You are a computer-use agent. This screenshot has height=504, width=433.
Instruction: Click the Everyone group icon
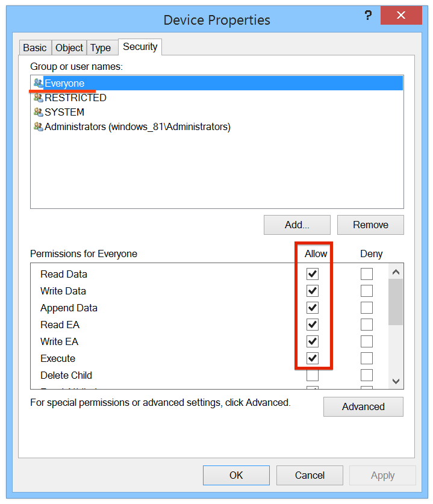[39, 83]
